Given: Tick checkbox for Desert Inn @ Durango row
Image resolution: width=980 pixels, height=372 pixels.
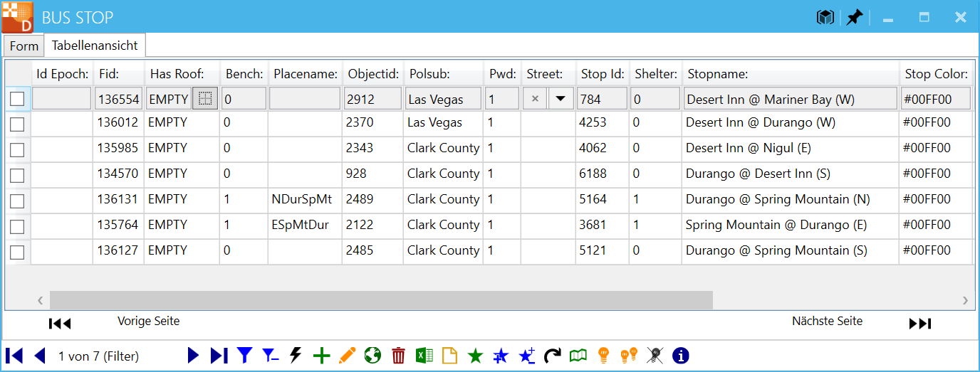Looking at the screenshot, I should (17, 124).
